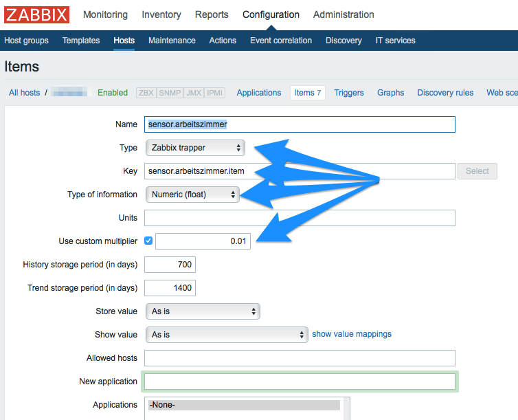Screen dimensions: 518x420
Task: Click the SNMP availability indicator
Action: 170,93
